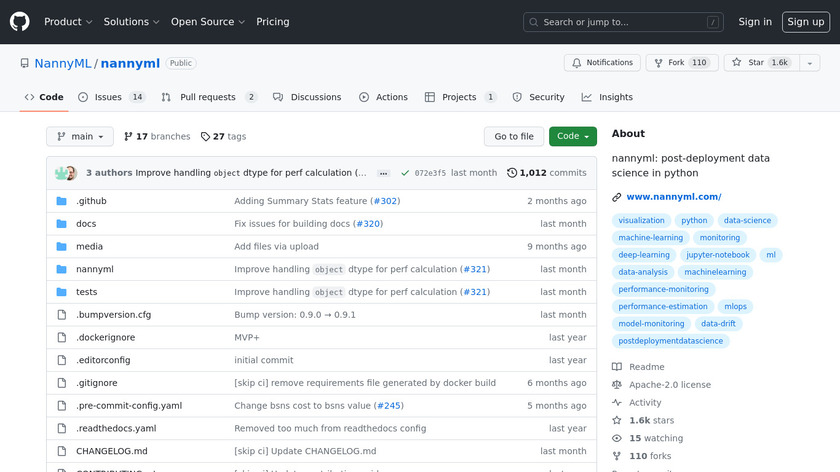Screen dimensions: 840x472
Task: Click the commit history clock icon
Action: click(512, 173)
